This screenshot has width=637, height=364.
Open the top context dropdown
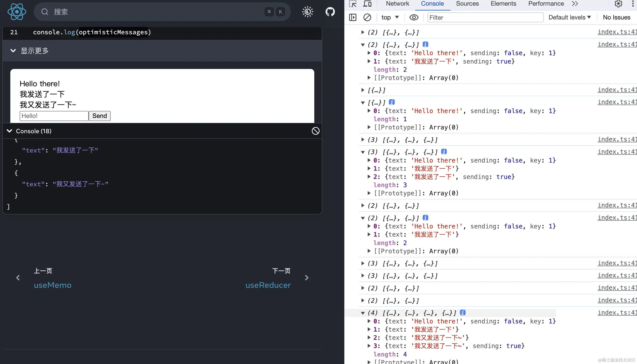[x=390, y=17]
